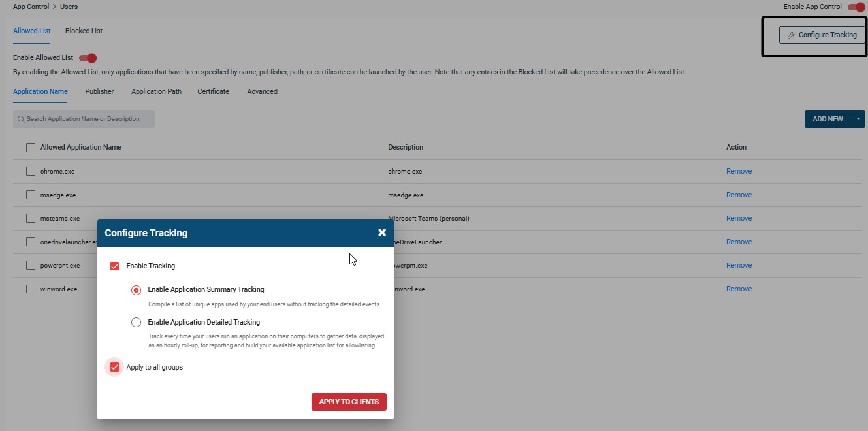Switch to the Blocked List tab

pyautogui.click(x=84, y=31)
